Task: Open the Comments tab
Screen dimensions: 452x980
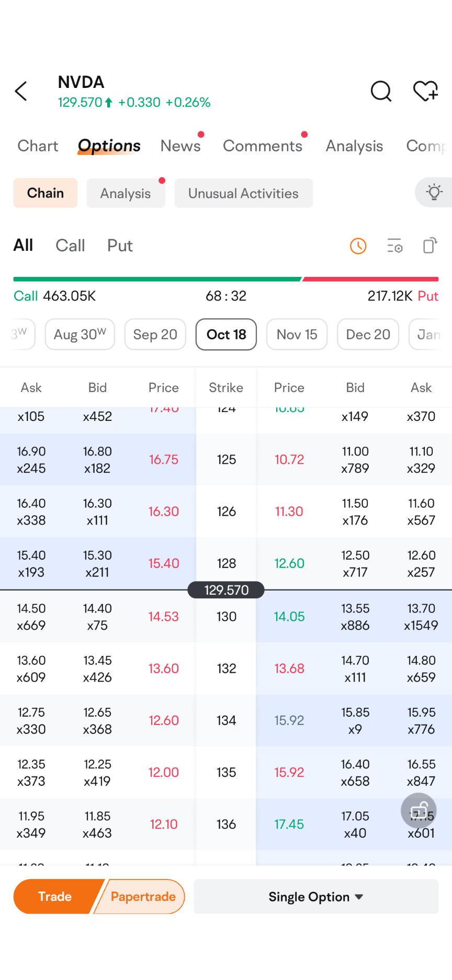Action: tap(263, 146)
